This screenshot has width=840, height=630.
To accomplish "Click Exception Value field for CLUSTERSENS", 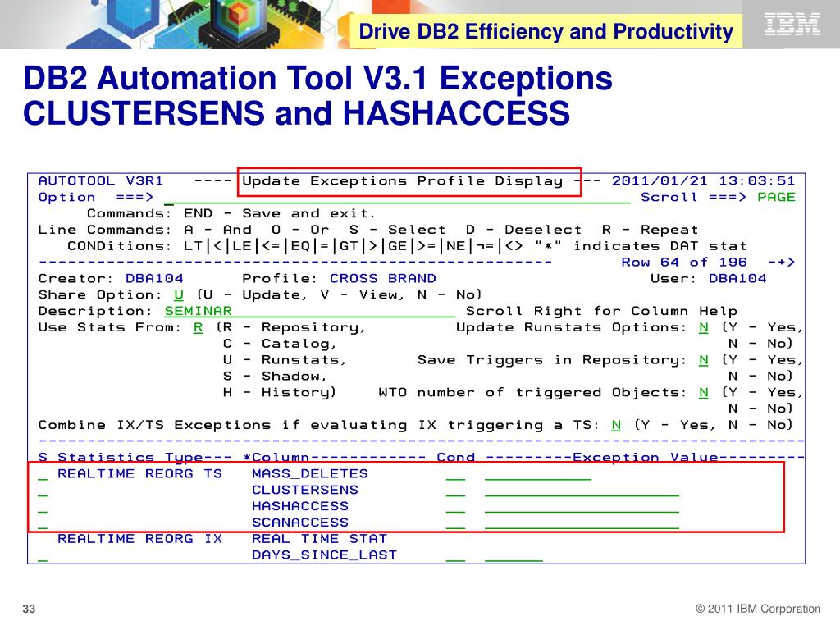I will 582,491.
